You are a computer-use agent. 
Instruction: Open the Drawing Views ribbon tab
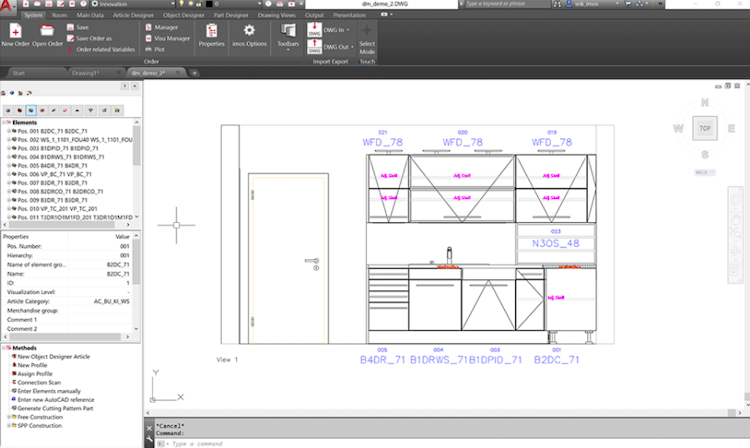[x=276, y=15]
